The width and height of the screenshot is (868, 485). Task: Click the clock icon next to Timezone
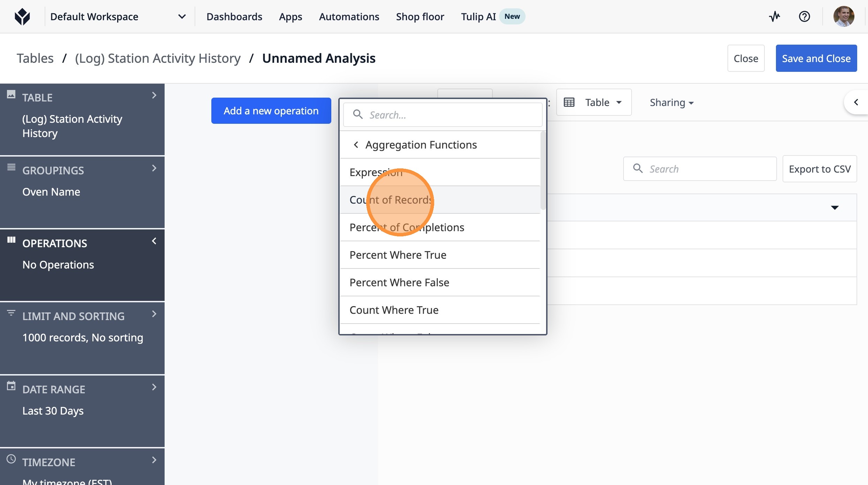coord(11,459)
